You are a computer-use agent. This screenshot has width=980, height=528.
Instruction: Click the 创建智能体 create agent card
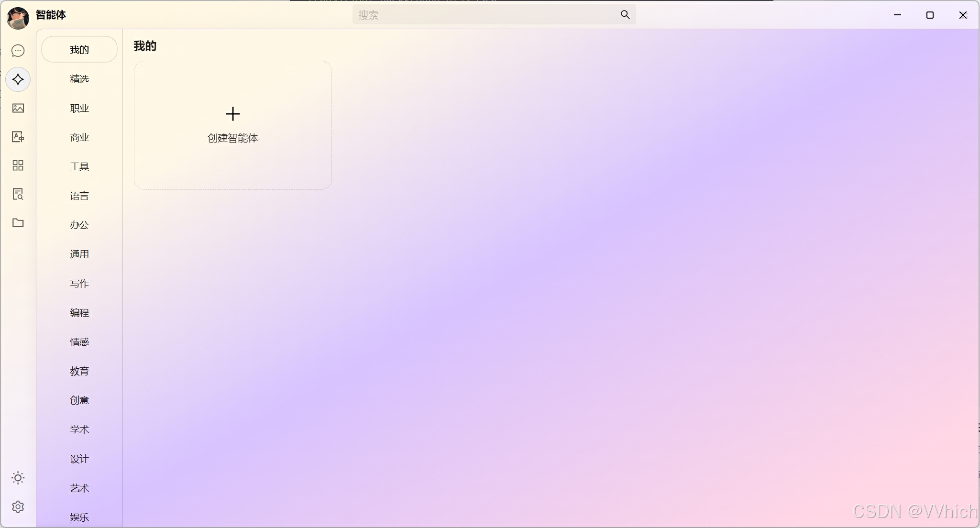tap(233, 125)
